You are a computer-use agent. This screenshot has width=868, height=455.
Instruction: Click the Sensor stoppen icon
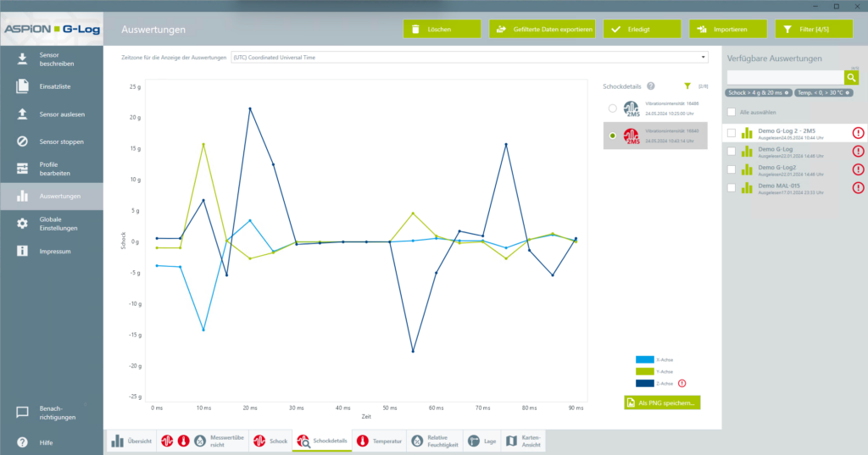[22, 141]
